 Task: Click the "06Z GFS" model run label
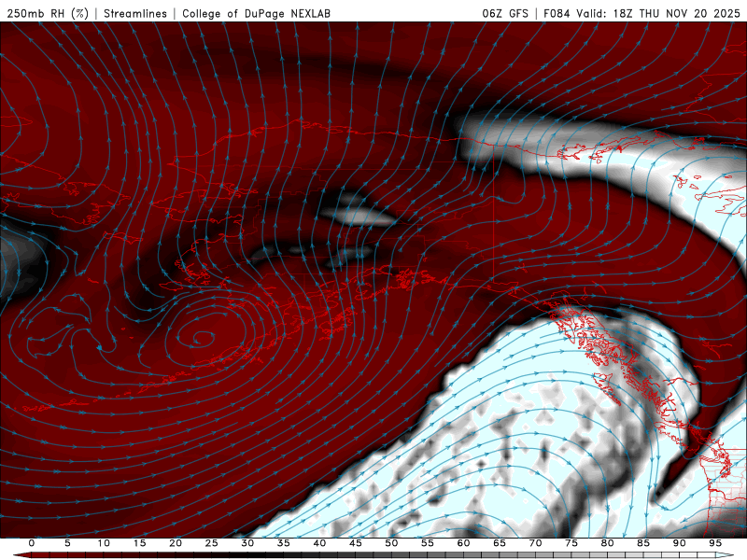[505, 13]
